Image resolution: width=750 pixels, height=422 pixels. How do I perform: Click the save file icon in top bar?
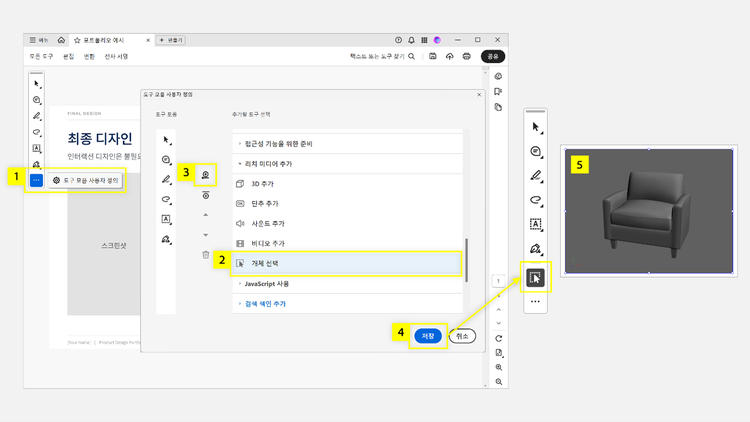pyautogui.click(x=433, y=56)
